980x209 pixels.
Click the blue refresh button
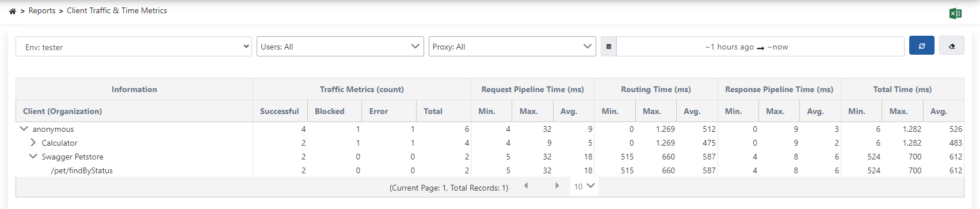coord(922,46)
